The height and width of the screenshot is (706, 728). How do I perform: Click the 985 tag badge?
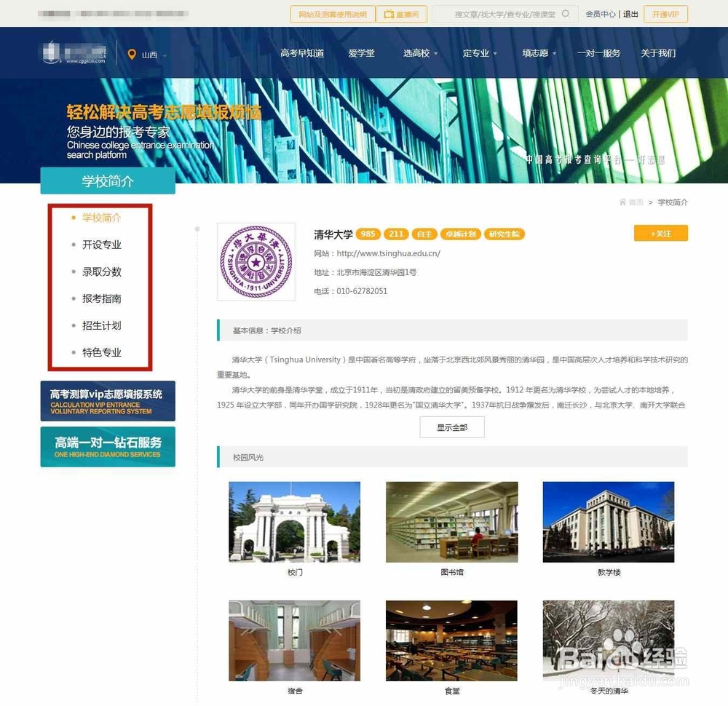click(x=368, y=234)
